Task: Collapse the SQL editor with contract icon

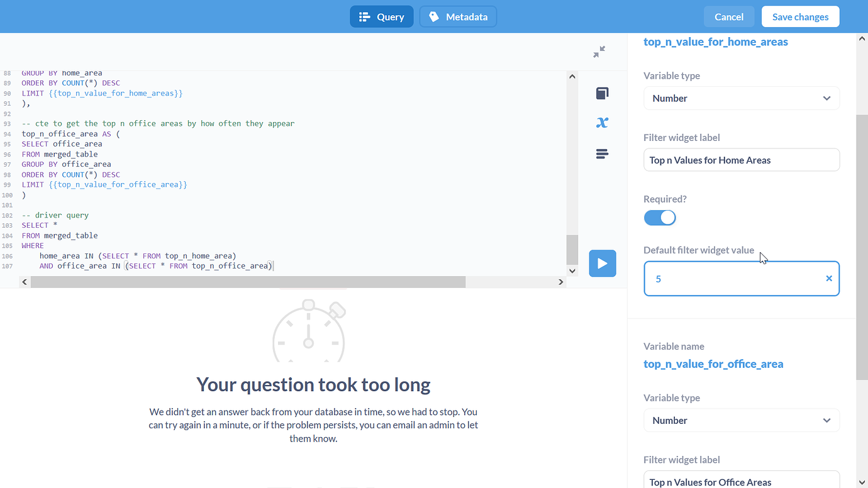Action: (x=599, y=52)
